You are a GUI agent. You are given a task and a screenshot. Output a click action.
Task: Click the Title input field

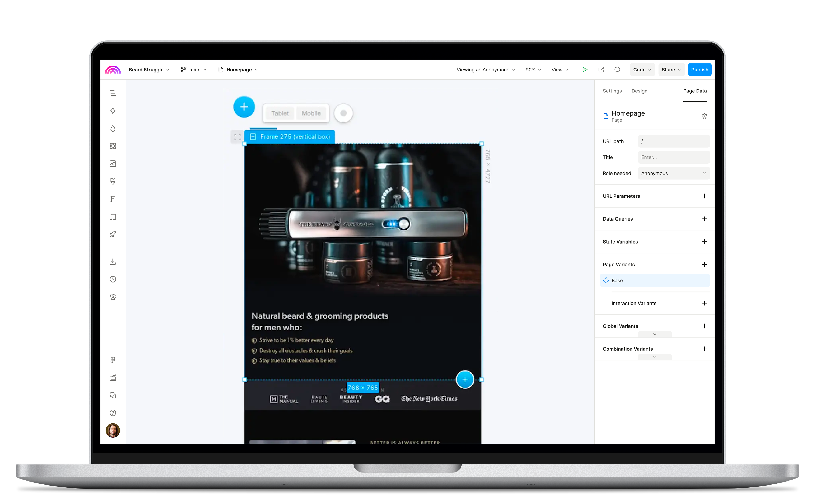674,157
